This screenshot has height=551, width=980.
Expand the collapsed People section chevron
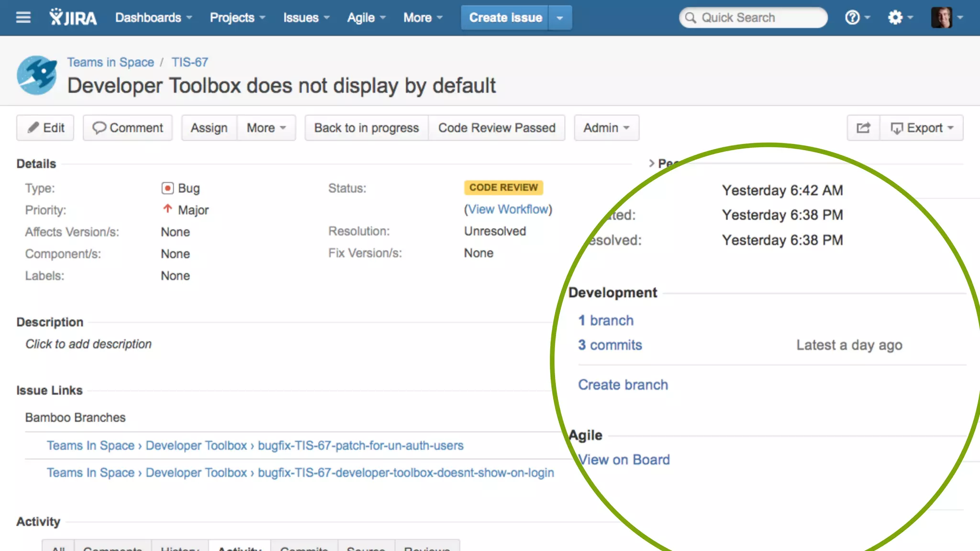(x=651, y=163)
